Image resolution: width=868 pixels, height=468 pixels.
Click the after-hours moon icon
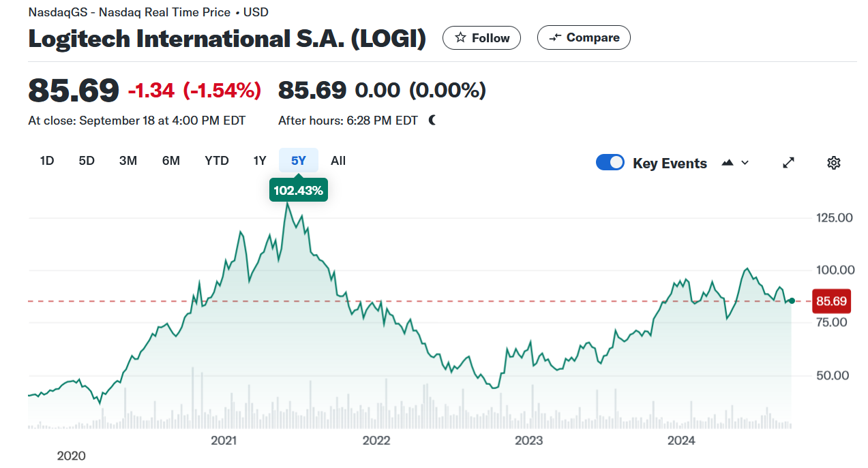[432, 121]
